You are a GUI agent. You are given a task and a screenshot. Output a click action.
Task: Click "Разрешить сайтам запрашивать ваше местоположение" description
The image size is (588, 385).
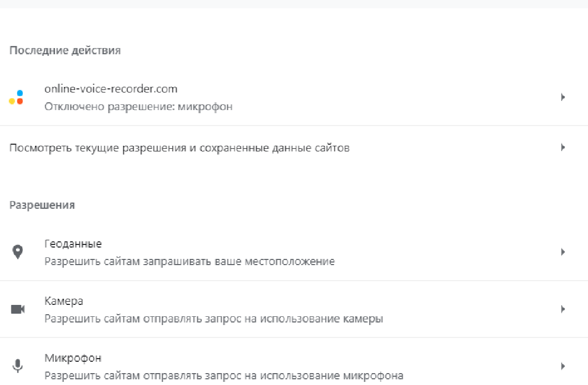tap(189, 261)
